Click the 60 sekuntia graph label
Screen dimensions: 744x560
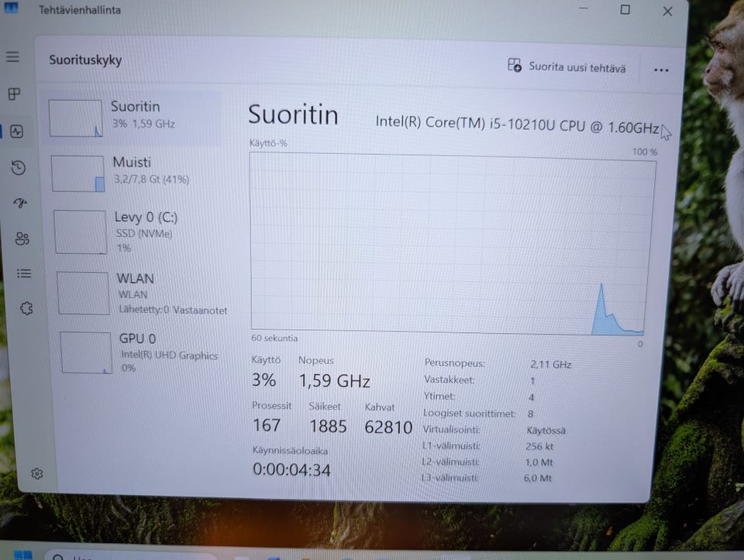pyautogui.click(x=274, y=338)
